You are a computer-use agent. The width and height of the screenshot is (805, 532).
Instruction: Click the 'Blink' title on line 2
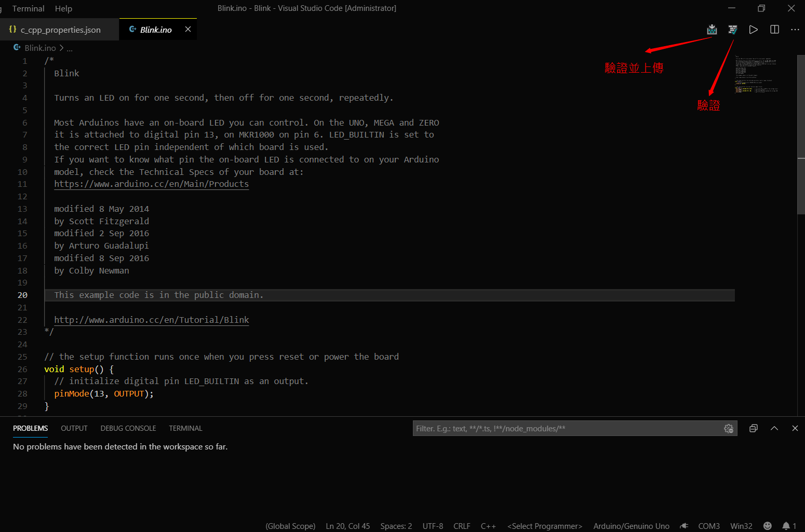66,73
